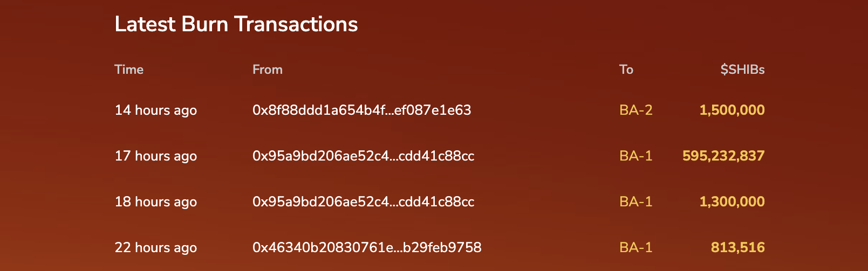
Task: Click BA-2 burn address link
Action: 635,110
